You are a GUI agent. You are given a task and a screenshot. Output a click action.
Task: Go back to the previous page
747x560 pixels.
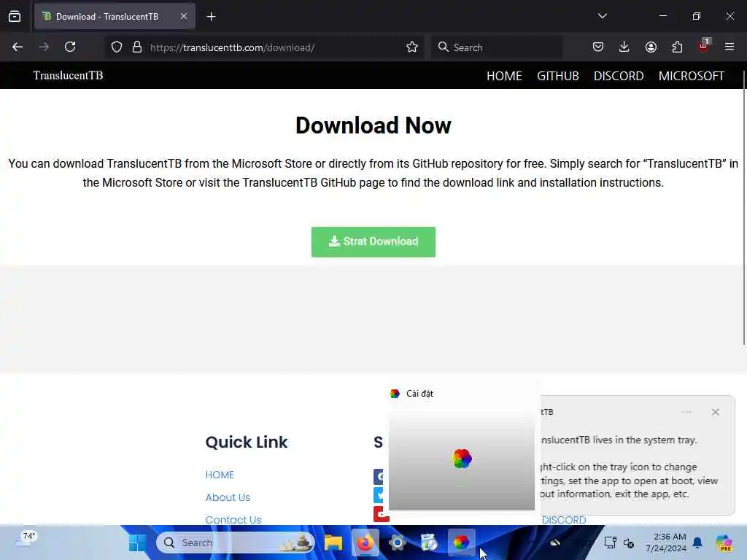18,47
